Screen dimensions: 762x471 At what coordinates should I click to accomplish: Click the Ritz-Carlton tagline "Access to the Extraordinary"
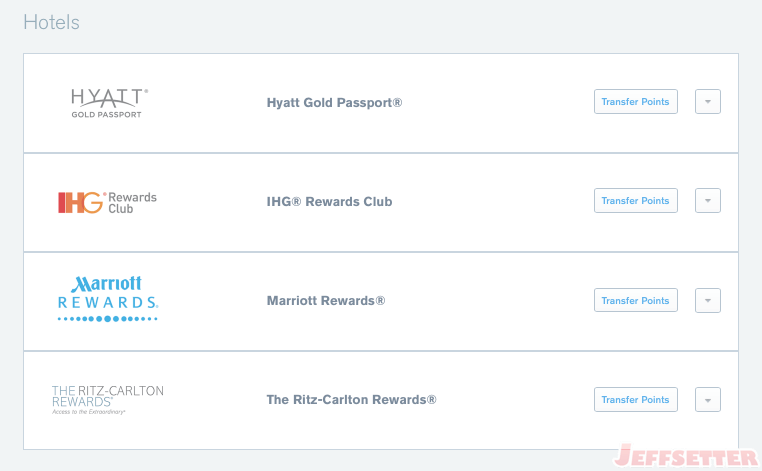pos(88,412)
